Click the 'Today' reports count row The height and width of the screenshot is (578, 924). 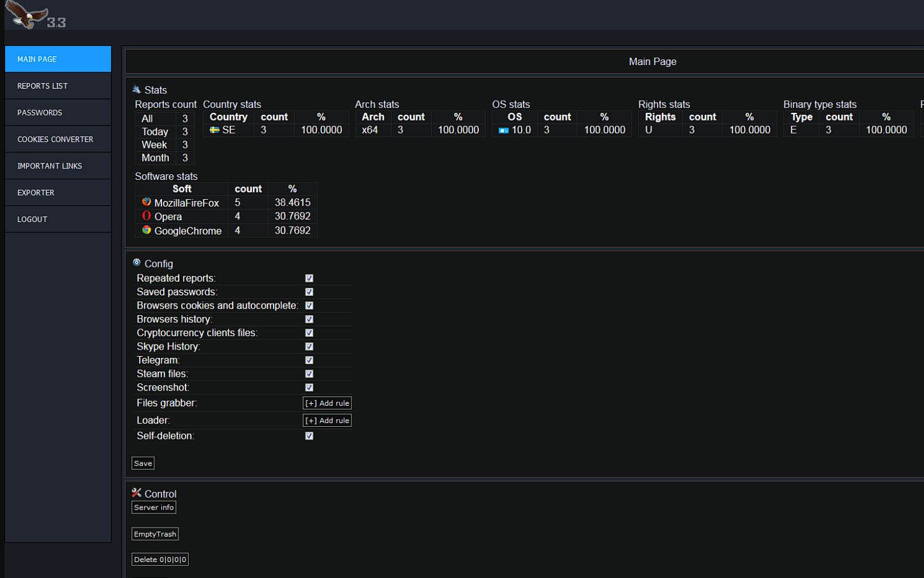[x=165, y=131]
